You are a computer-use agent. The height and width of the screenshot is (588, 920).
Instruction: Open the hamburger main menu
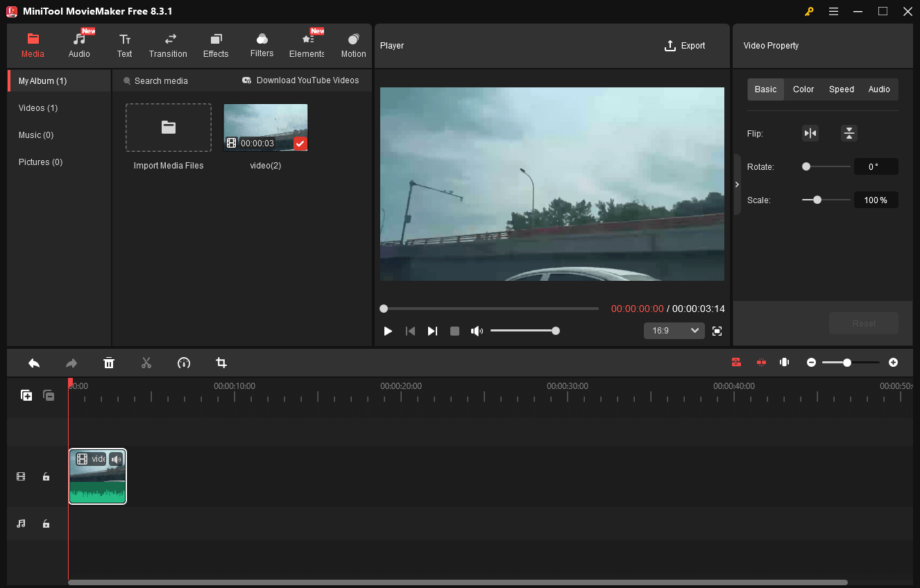click(833, 11)
